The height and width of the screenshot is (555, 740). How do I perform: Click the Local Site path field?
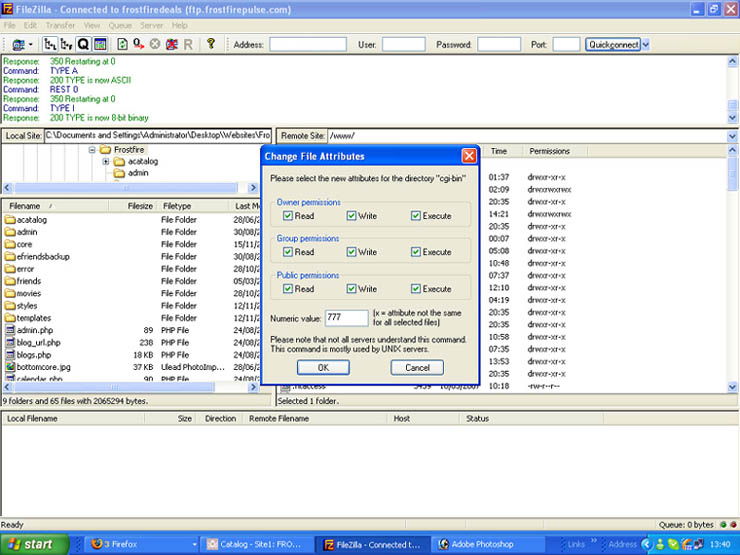(x=158, y=135)
